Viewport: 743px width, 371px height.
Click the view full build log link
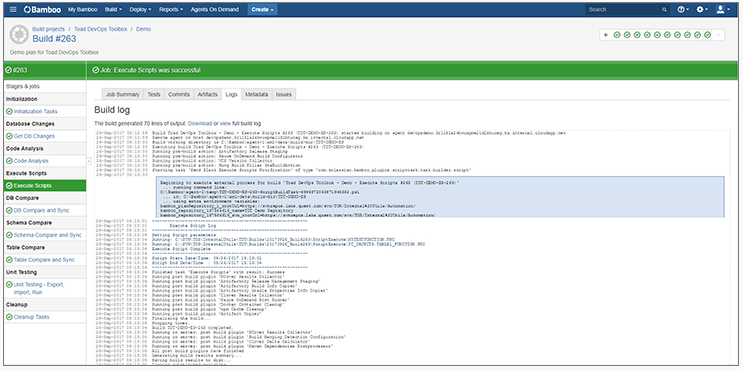tap(225, 123)
